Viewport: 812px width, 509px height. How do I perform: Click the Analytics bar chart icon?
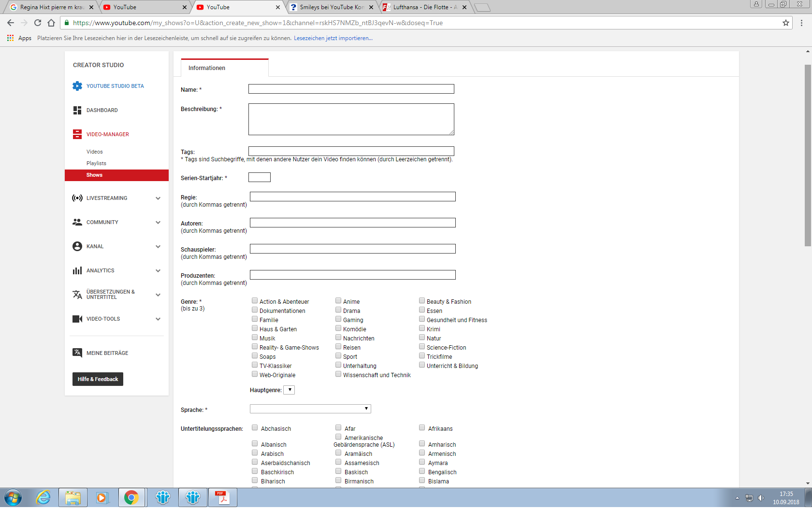click(x=77, y=270)
